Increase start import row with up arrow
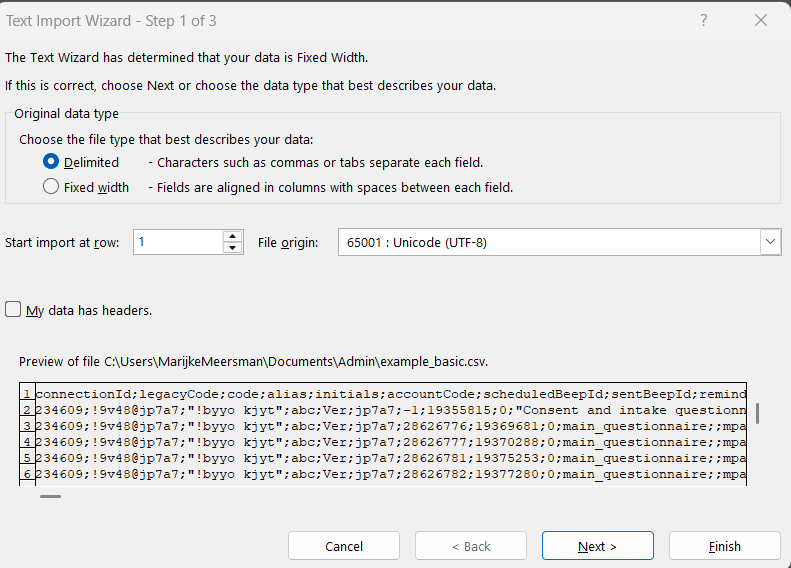Image resolution: width=791 pixels, height=568 pixels. [x=233, y=236]
